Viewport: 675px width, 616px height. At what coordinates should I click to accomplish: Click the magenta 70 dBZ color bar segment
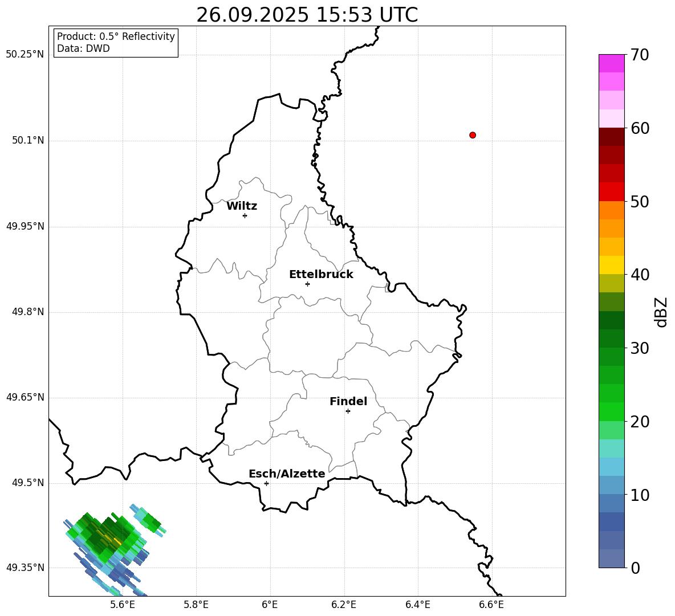pos(611,63)
